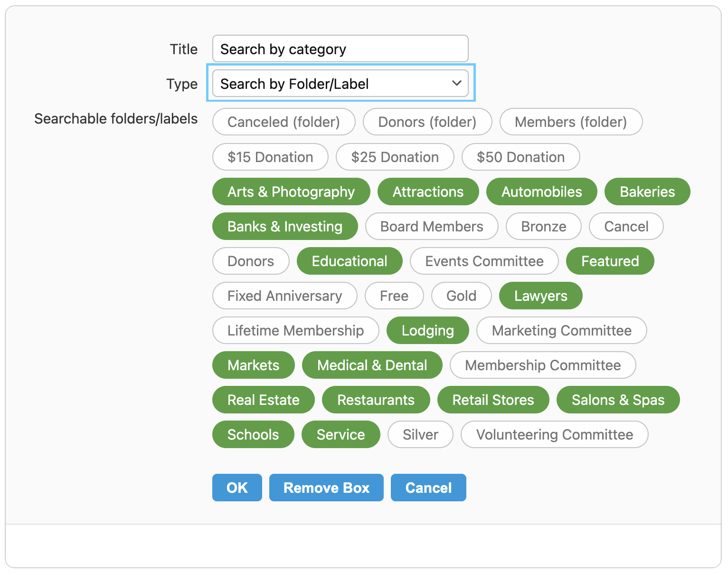Viewport: 728px width, 575px height.
Task: Enable the Donors (folder) label
Action: coord(427,122)
